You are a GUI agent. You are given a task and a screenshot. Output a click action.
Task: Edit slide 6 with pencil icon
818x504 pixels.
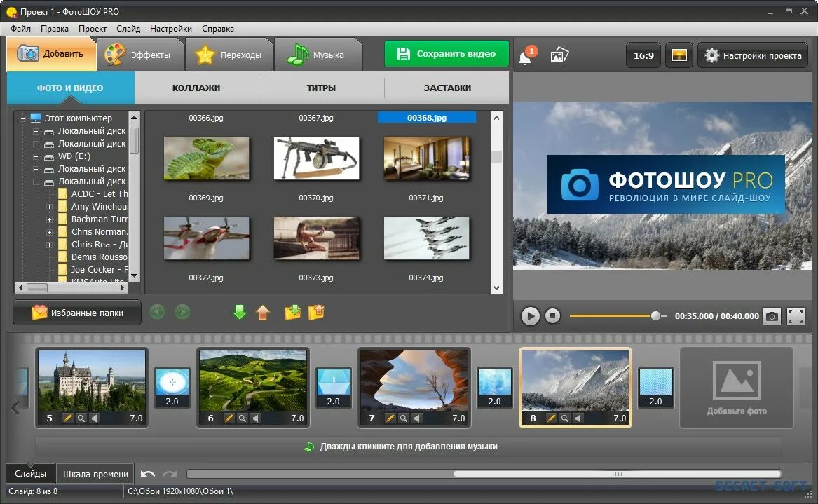229,418
